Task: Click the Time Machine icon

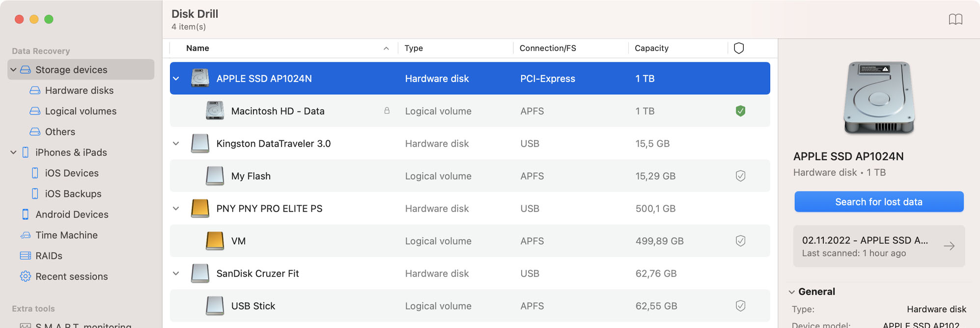Action: coord(26,235)
